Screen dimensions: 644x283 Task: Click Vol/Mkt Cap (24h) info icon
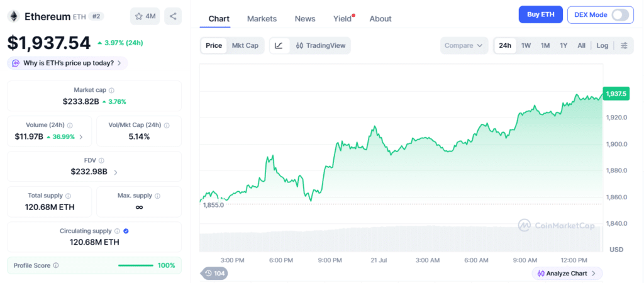tap(166, 125)
